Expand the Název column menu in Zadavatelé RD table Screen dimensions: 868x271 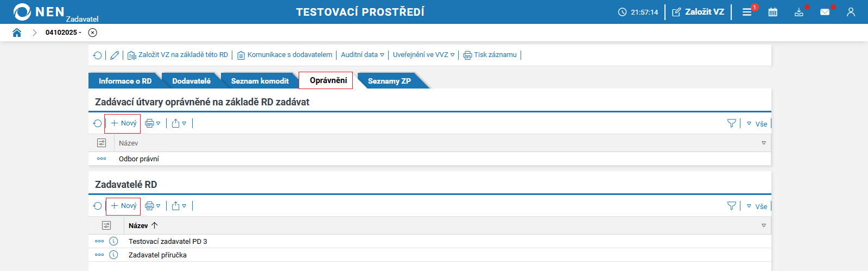point(764,225)
